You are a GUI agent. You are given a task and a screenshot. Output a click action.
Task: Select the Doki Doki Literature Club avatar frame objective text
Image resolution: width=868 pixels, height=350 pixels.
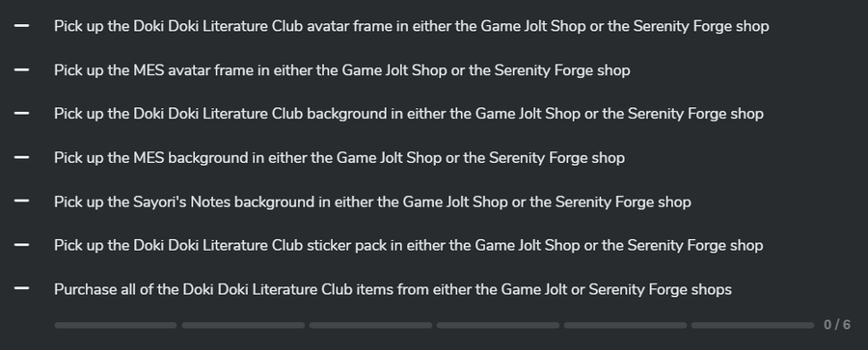pyautogui.click(x=411, y=26)
